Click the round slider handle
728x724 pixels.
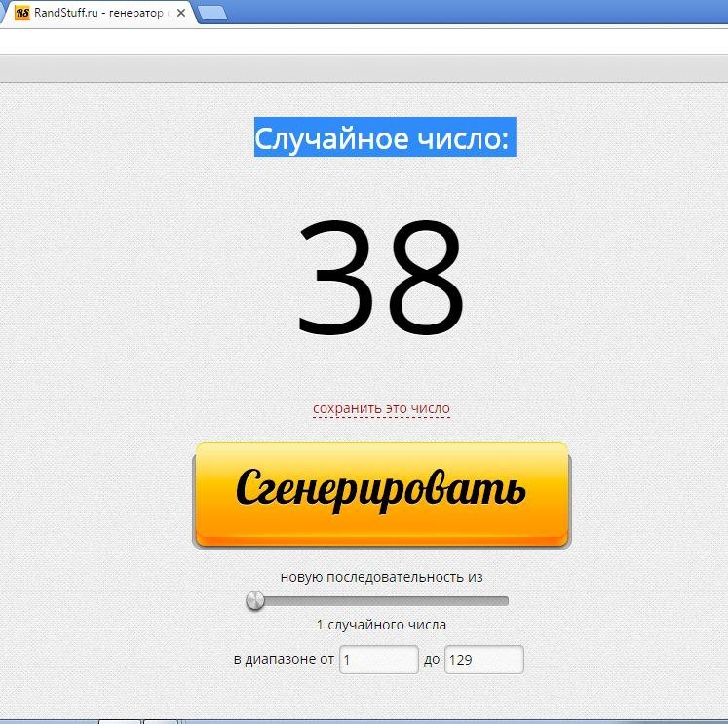(255, 601)
